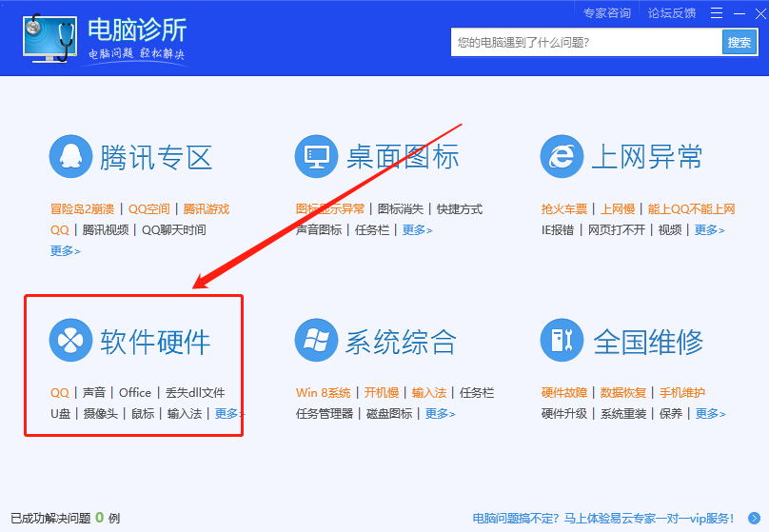Screen dimensions: 769x532
Task: Open the 腾讯专区 penguin icon
Action: [x=70, y=156]
